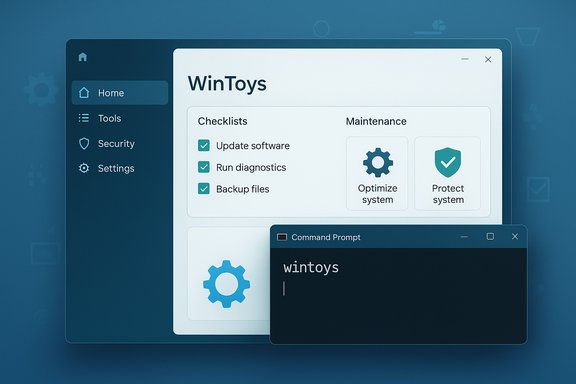Open the Home sidebar item
This screenshot has height=384, width=576.
point(120,93)
